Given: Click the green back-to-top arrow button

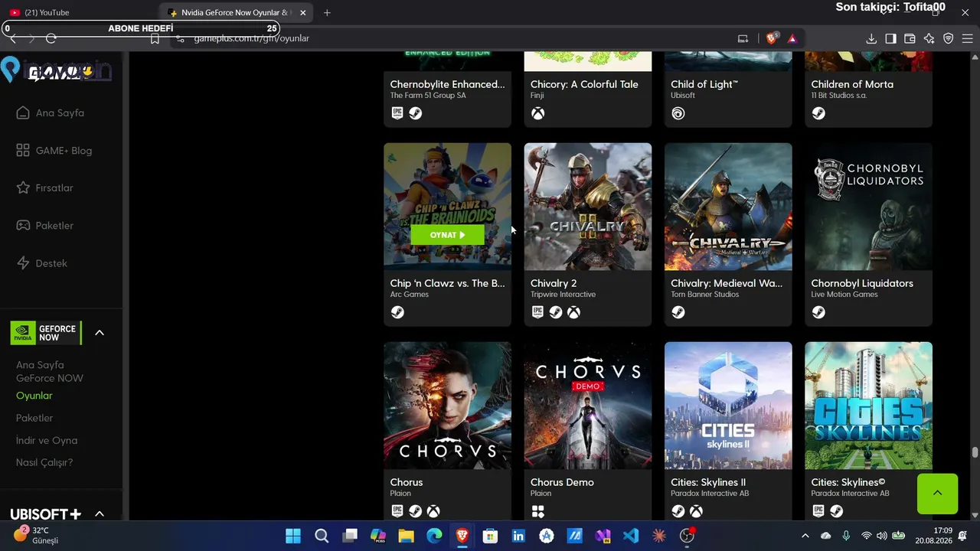Looking at the screenshot, I should [937, 494].
